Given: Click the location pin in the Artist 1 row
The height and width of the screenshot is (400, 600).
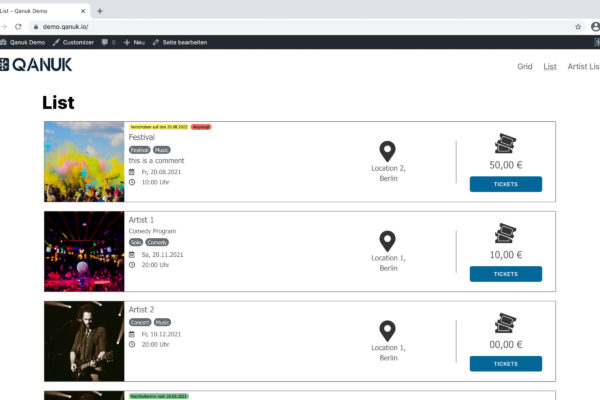Looking at the screenshot, I should (x=387, y=241).
